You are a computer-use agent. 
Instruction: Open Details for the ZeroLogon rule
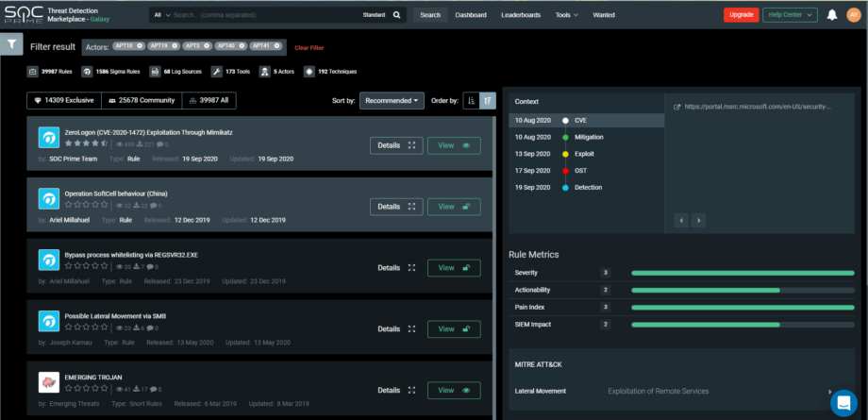(396, 145)
